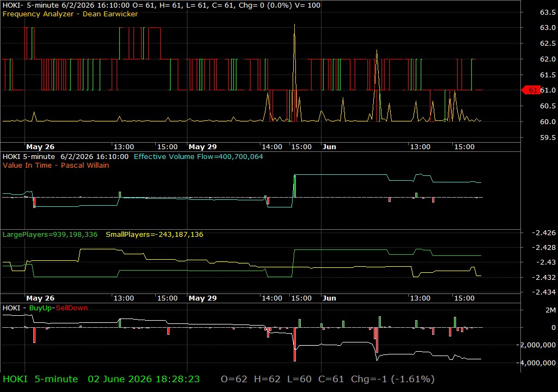This screenshot has height=392, width=558.
Task: Click the 'Value In Time - Pascal Willain' label
Action: pyautogui.click(x=56, y=165)
